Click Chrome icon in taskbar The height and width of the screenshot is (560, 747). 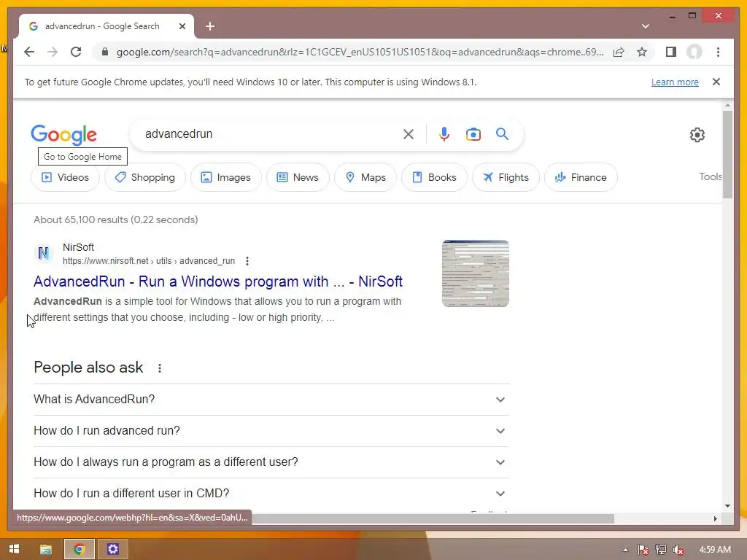click(x=80, y=549)
